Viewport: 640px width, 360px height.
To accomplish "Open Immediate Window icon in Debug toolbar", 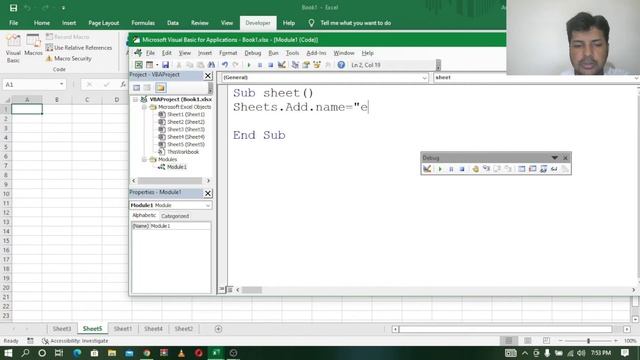I will click(x=533, y=169).
